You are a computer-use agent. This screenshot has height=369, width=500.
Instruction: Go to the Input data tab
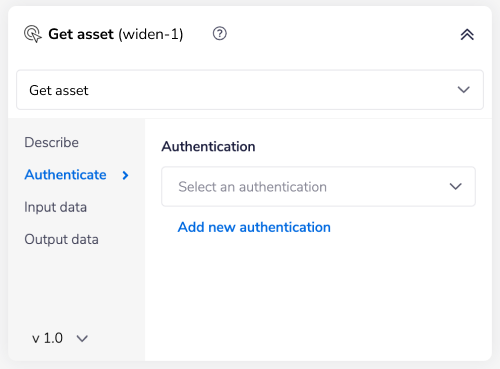tap(56, 207)
